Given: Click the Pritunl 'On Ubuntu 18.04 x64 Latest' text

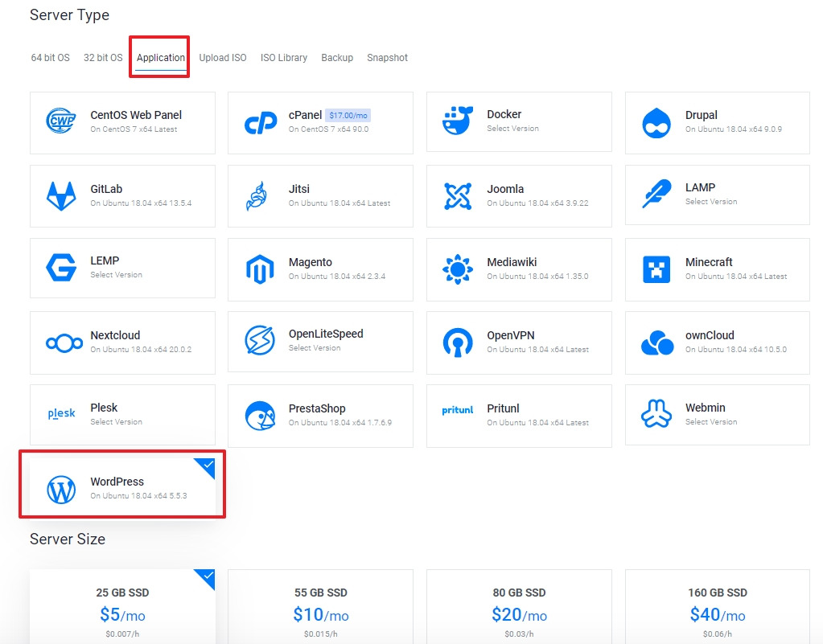Looking at the screenshot, I should [x=537, y=423].
